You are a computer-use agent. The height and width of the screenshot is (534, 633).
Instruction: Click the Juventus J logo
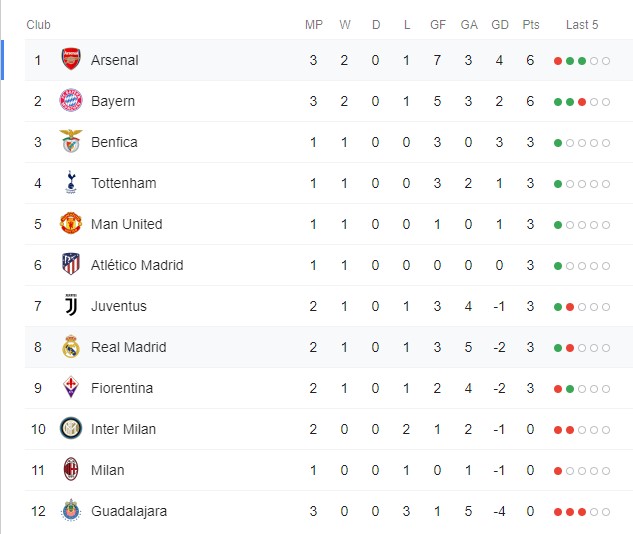click(71, 305)
